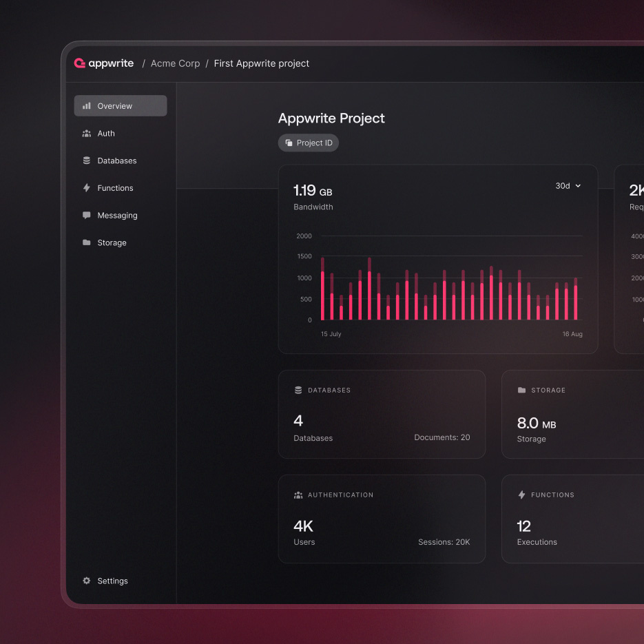Click Documents: 20 text
Image resolution: width=644 pixels, height=644 pixels.
click(x=442, y=437)
